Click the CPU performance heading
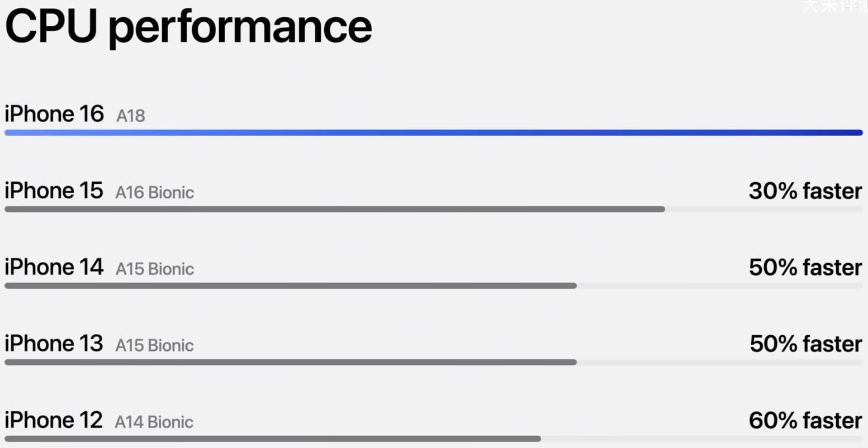The image size is (868, 448). coord(188,28)
